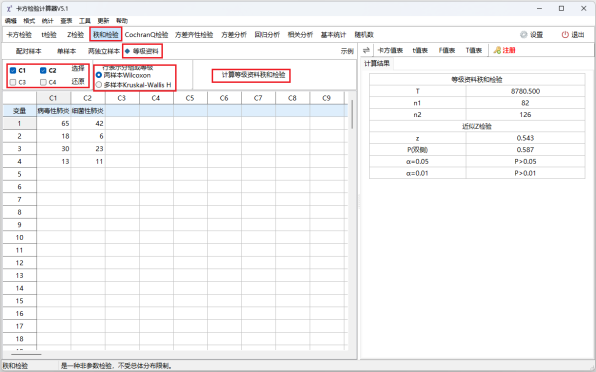The height and width of the screenshot is (372, 596).
Task: Click the 还原 button beside C4
Action: (78, 81)
